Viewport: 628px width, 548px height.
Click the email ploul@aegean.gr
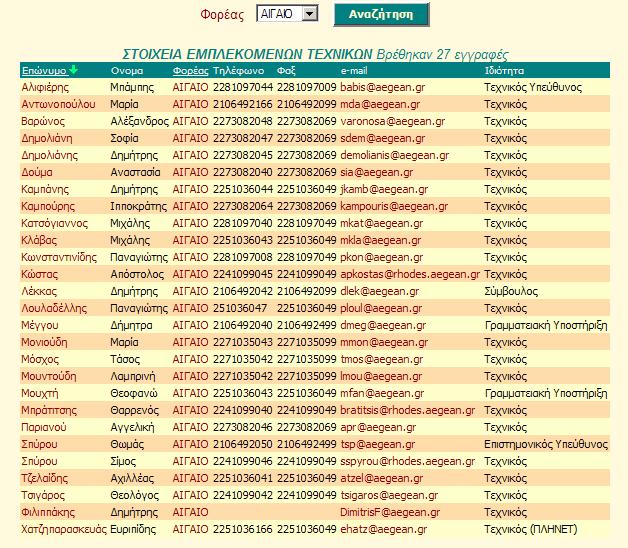point(381,308)
